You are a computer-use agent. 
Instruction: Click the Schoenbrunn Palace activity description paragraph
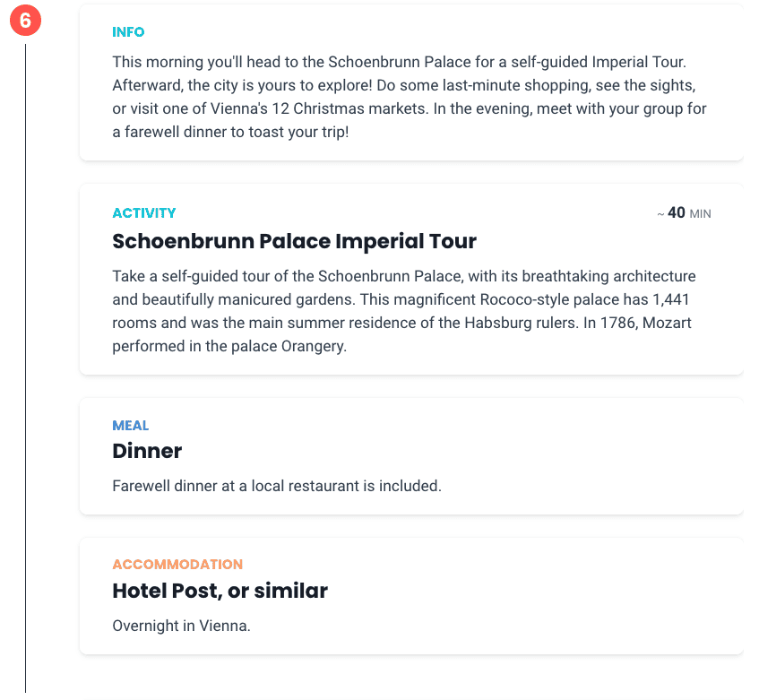point(404,311)
